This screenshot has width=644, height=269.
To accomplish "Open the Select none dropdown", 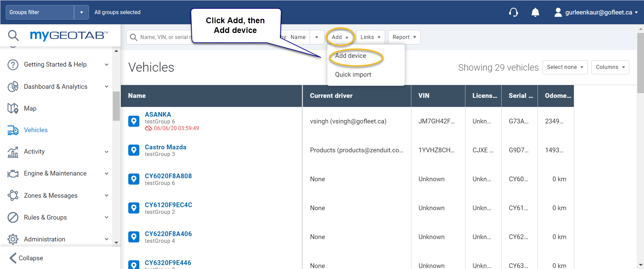I will pos(565,67).
